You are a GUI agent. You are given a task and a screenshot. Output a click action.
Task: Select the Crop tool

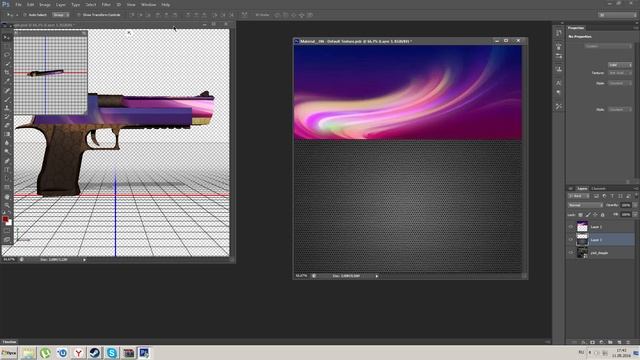7,72
